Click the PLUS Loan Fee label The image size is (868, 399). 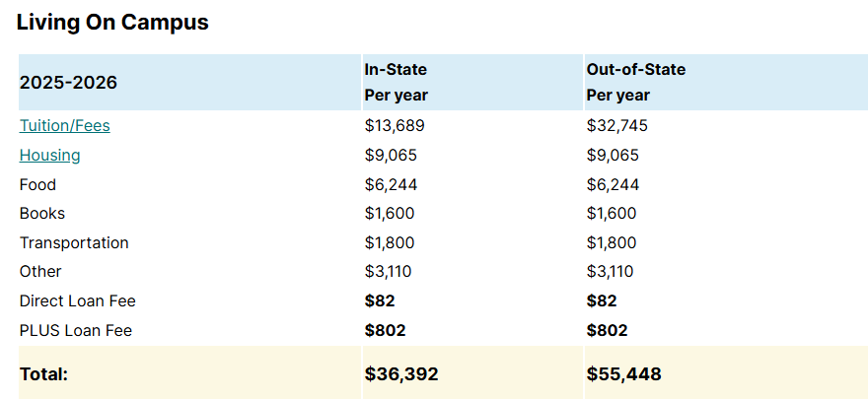(x=75, y=331)
